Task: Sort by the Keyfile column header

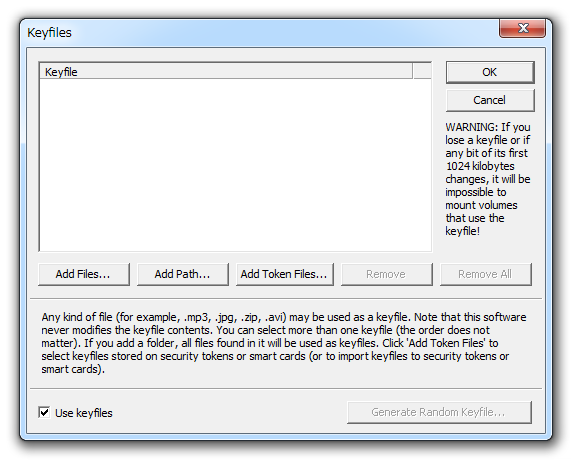Action: [x=226, y=72]
